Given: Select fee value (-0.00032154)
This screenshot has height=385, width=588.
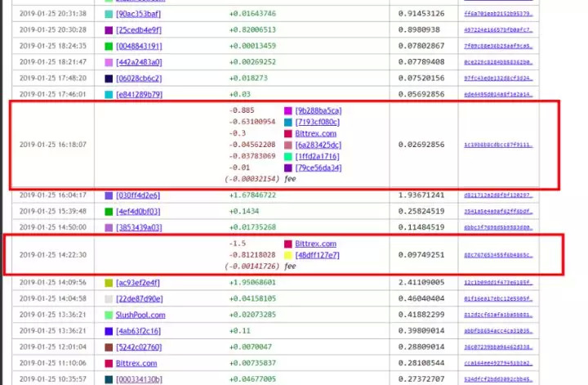Looking at the screenshot, I should pyautogui.click(x=252, y=179).
